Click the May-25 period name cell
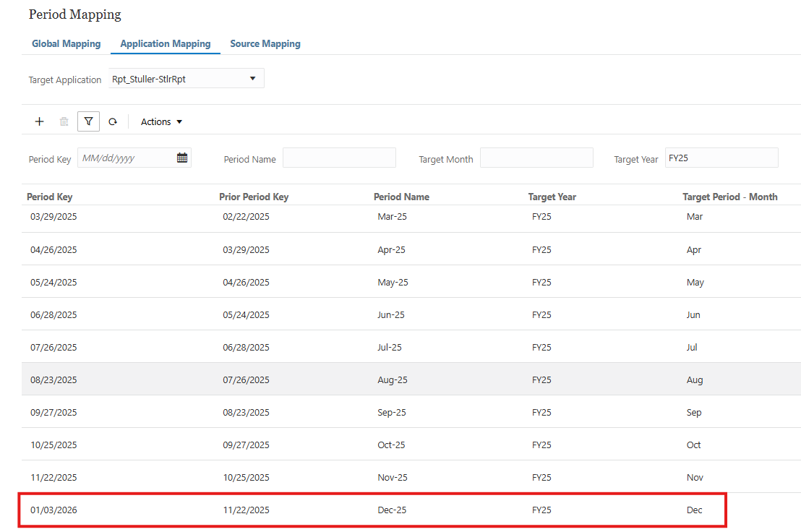Screen dimensions: 801x532 tap(393, 283)
